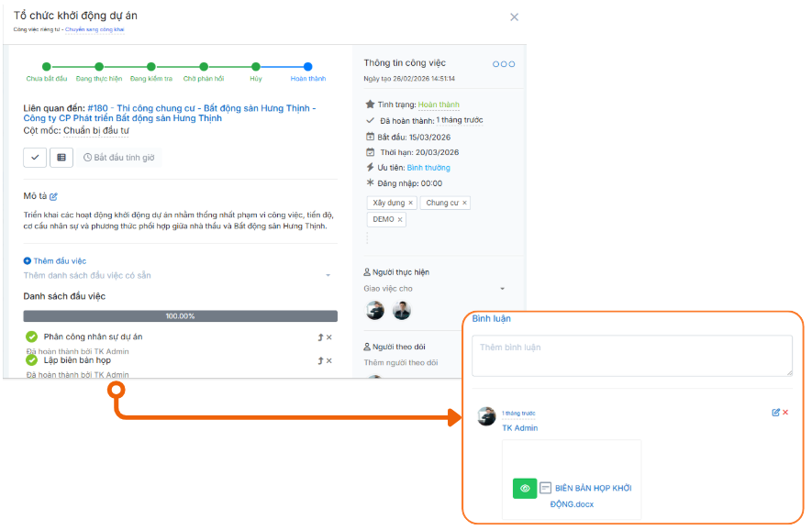
Task: Focus the Thêm bình luận comment box
Action: click(x=632, y=356)
